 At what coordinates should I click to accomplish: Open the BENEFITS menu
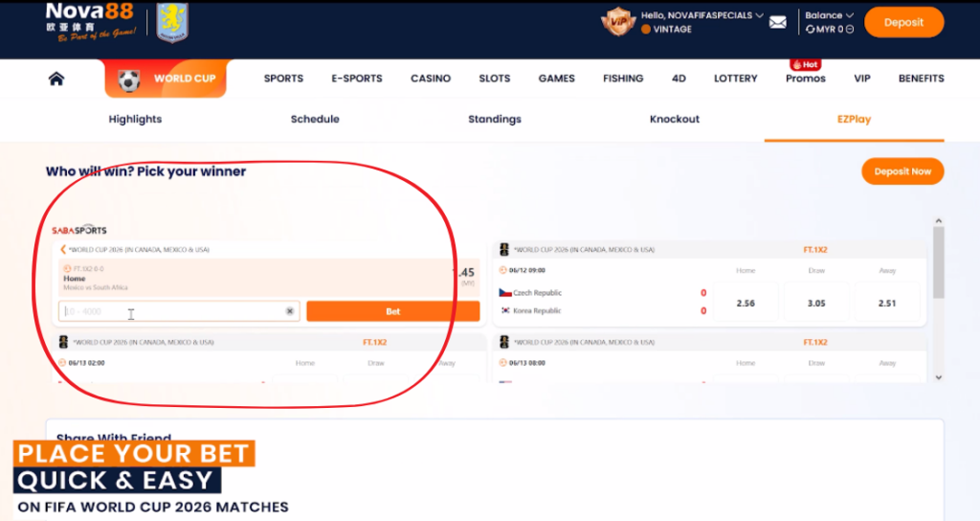click(922, 79)
